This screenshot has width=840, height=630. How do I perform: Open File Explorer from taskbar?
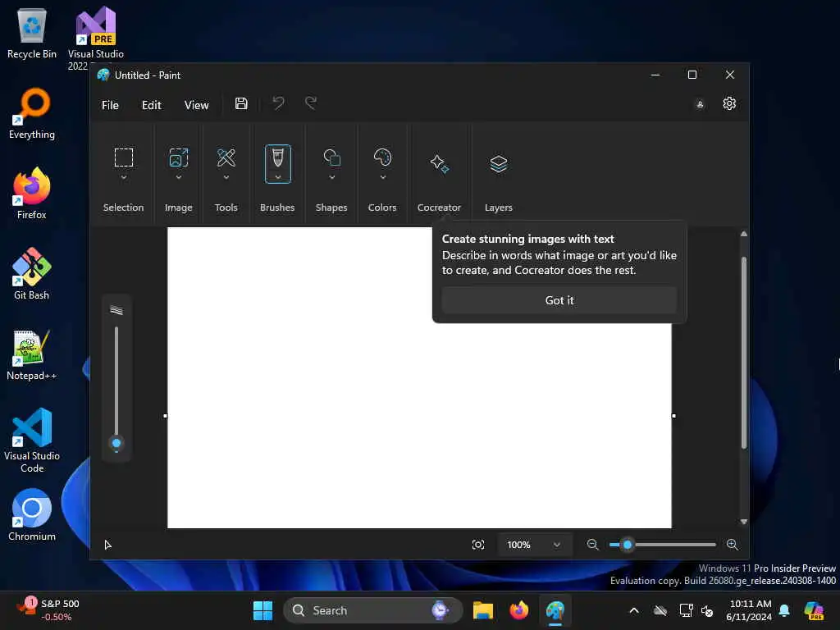point(482,610)
